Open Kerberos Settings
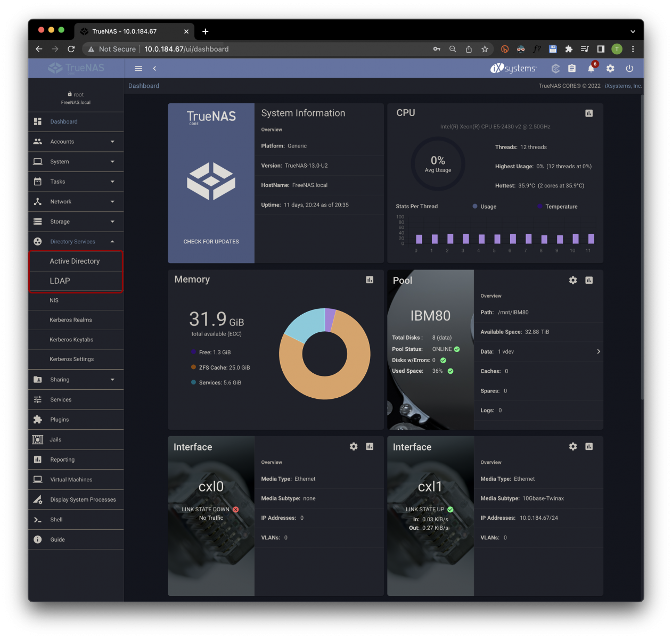Image resolution: width=672 pixels, height=639 pixels. click(x=76, y=359)
